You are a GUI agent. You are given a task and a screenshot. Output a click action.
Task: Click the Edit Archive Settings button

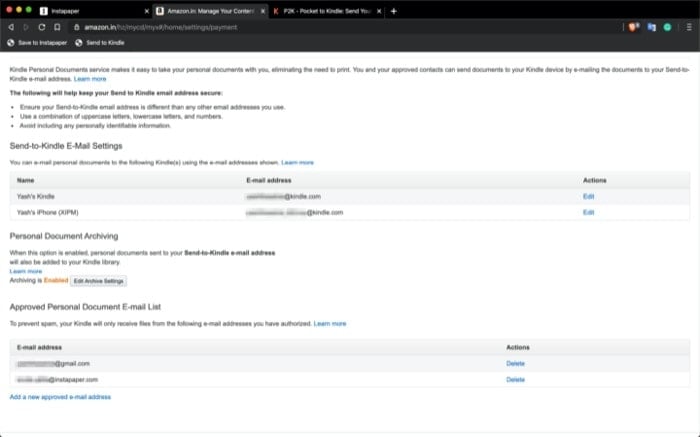point(98,281)
